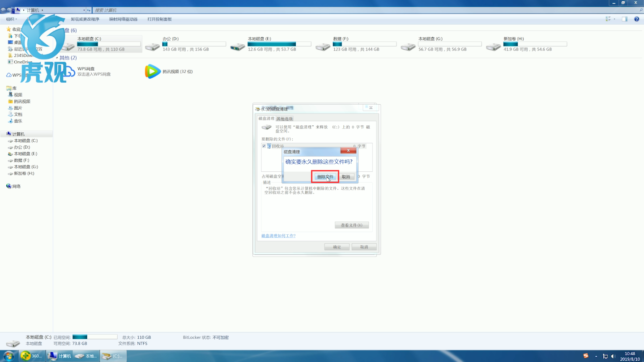Switch to the 本地... taskbar window
Screen dimensions: 644x362
pos(86,356)
